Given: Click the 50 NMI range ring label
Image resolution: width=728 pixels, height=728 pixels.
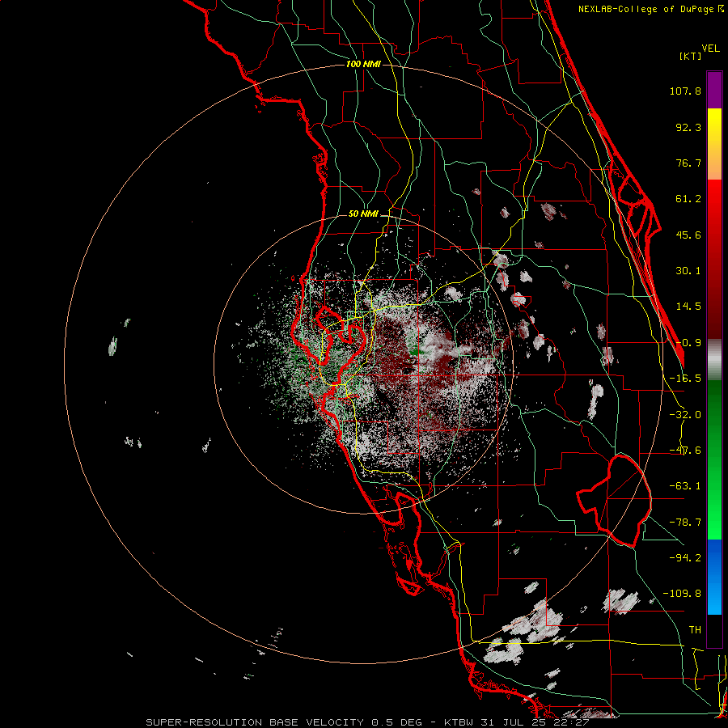Looking at the screenshot, I should 363,214.
